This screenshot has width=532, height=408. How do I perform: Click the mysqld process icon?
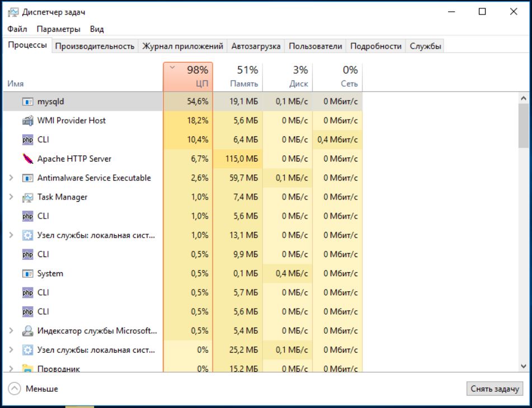click(27, 102)
